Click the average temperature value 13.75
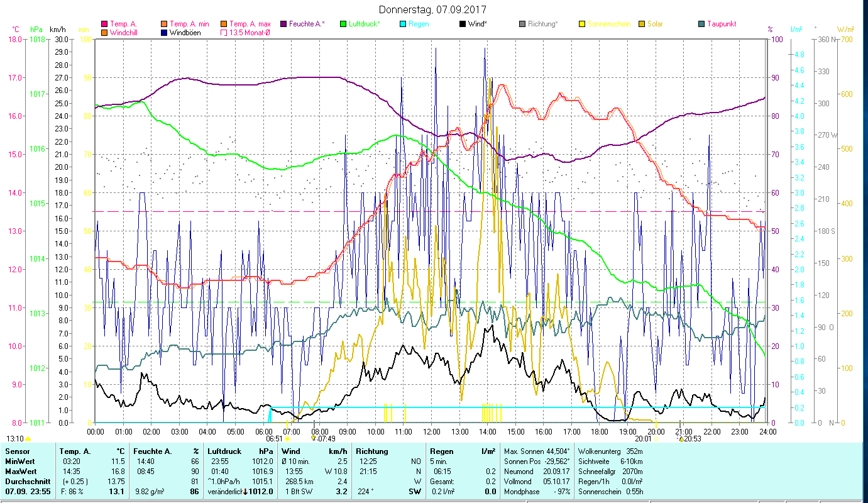868x503 pixels. click(116, 482)
